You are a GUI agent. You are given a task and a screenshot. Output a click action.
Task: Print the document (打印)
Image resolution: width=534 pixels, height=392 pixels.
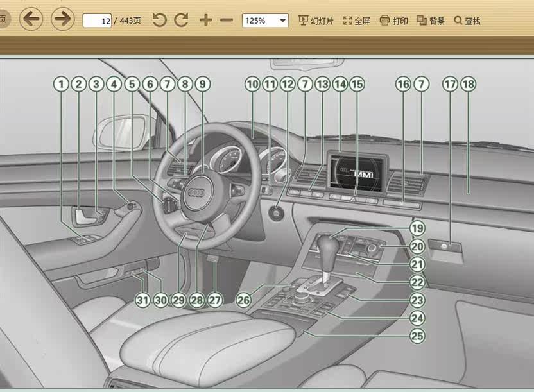[393, 21]
